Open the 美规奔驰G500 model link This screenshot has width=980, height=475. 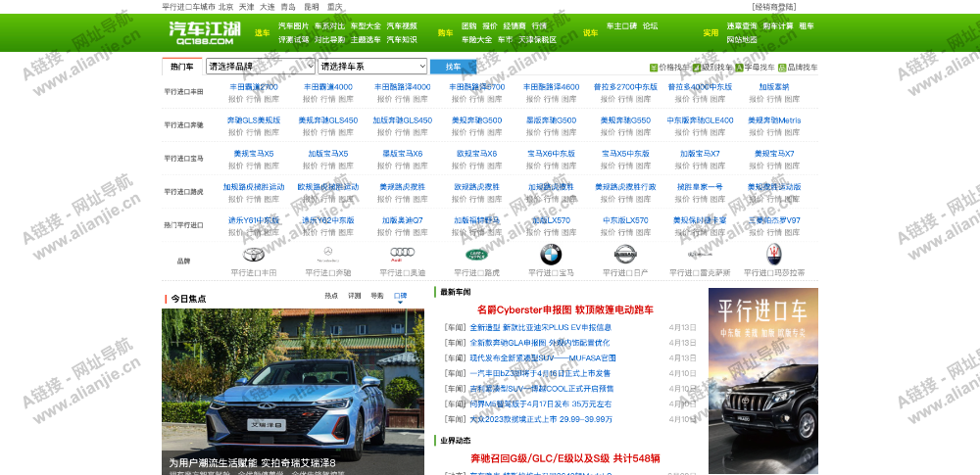point(477,120)
